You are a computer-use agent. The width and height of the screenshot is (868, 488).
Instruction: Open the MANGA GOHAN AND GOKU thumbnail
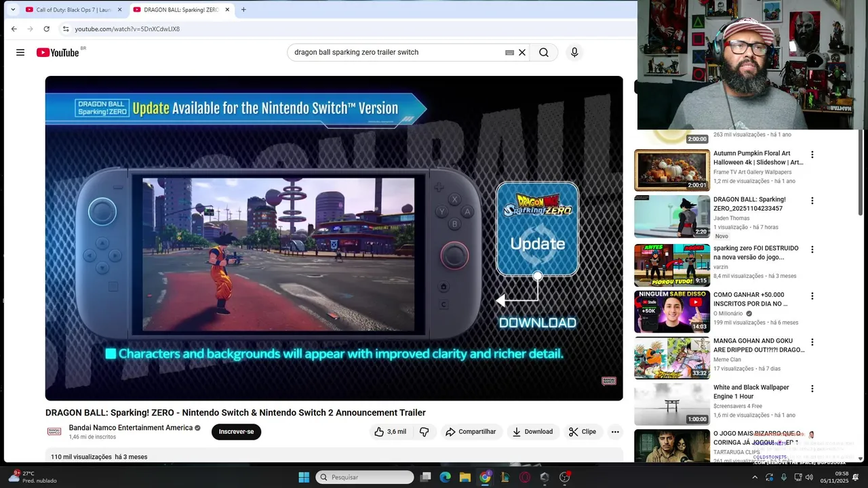coord(672,358)
